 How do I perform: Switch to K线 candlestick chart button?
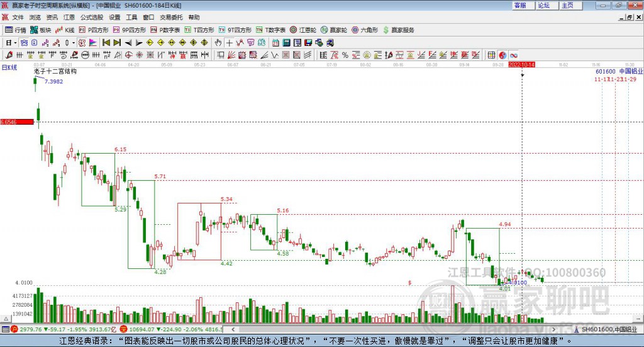65,30
